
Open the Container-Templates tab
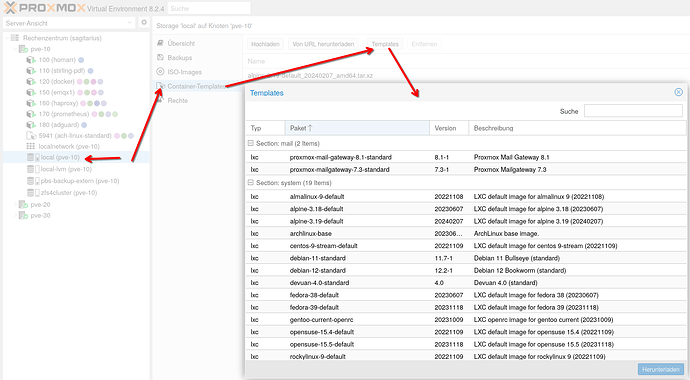click(197, 86)
